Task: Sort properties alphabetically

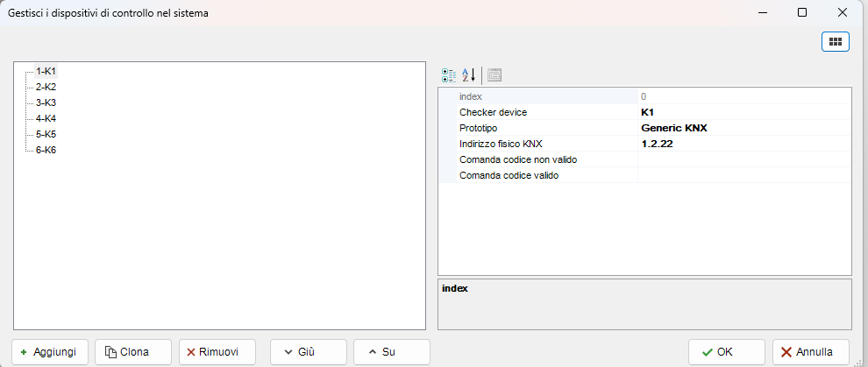Action: [x=468, y=75]
